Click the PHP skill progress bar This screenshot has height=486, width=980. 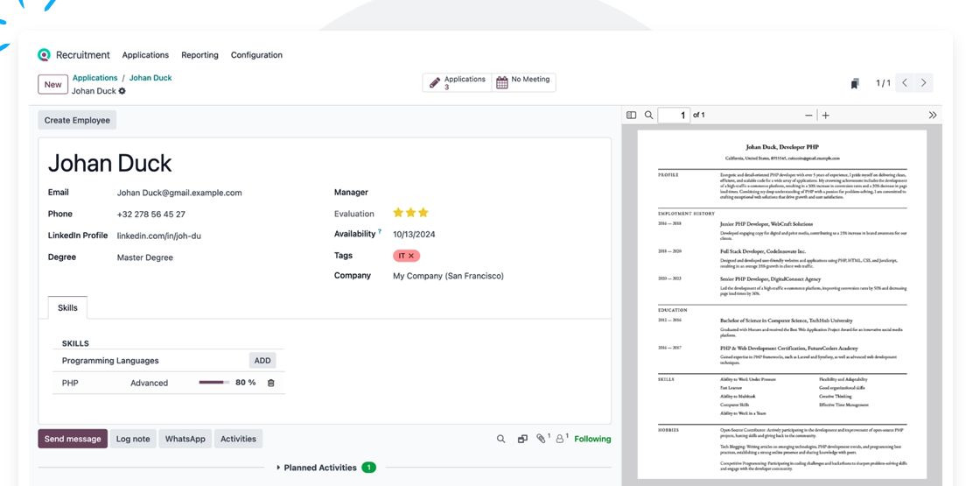coord(214,382)
